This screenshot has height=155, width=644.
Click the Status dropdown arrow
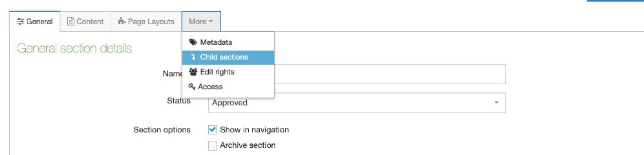(x=496, y=103)
